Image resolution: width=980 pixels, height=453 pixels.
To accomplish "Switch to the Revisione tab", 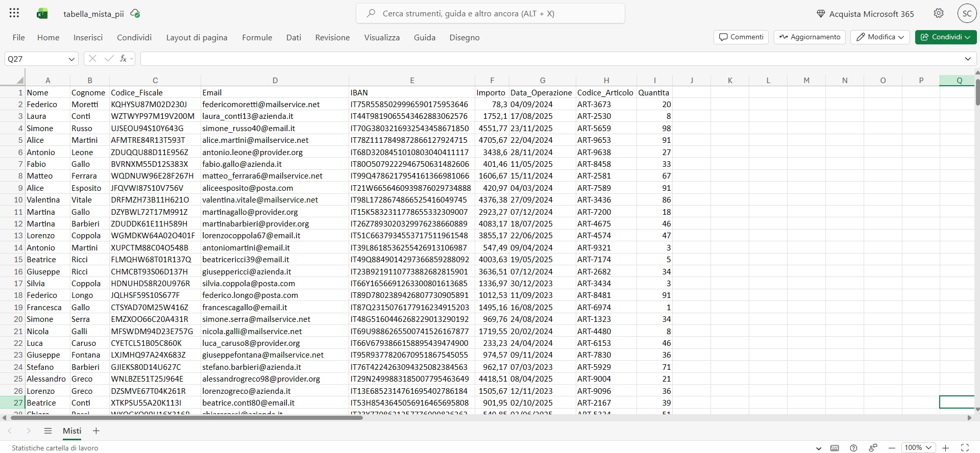I will point(332,37).
